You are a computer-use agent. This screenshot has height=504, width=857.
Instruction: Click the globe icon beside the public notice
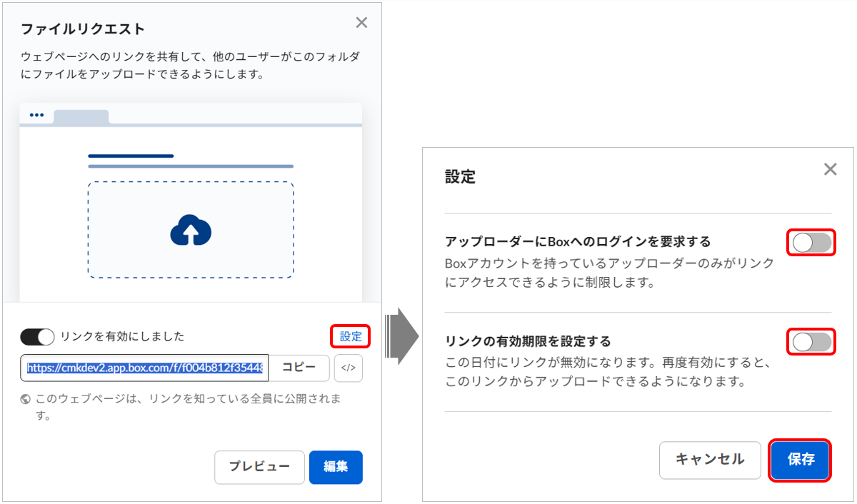(26, 399)
